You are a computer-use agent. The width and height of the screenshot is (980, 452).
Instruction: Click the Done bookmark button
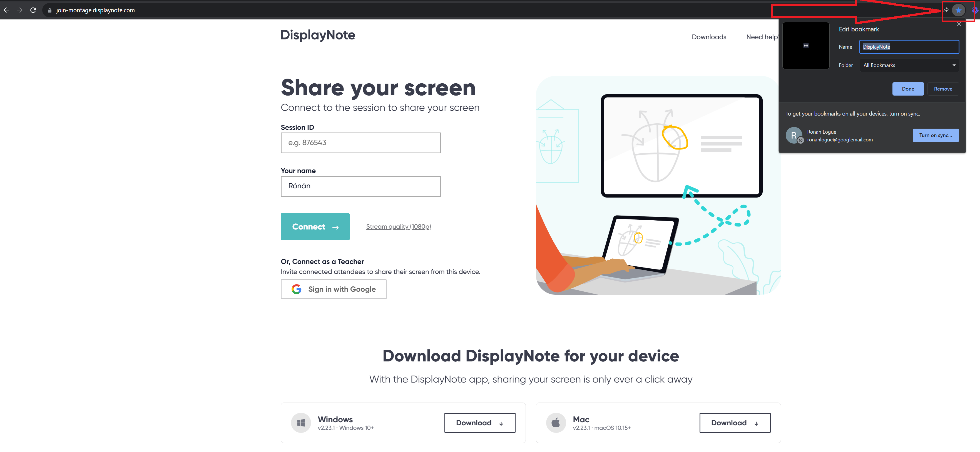click(x=907, y=88)
